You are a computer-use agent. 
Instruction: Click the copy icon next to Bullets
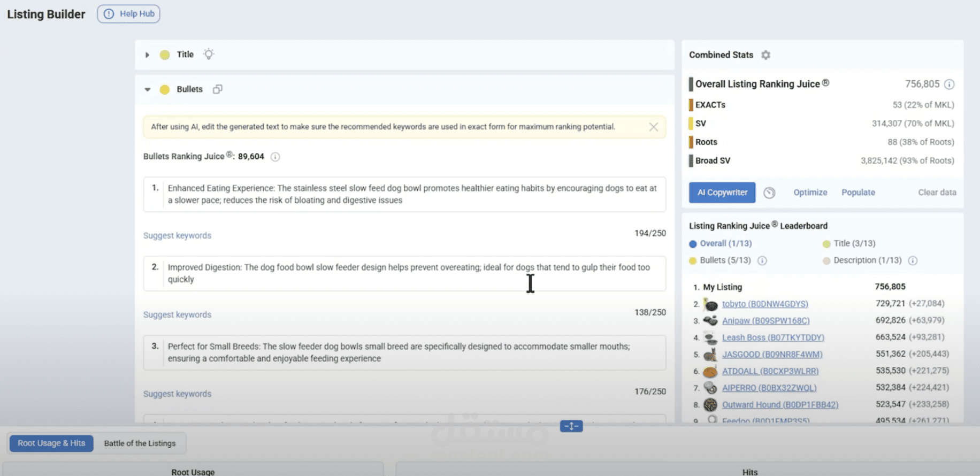click(x=217, y=89)
